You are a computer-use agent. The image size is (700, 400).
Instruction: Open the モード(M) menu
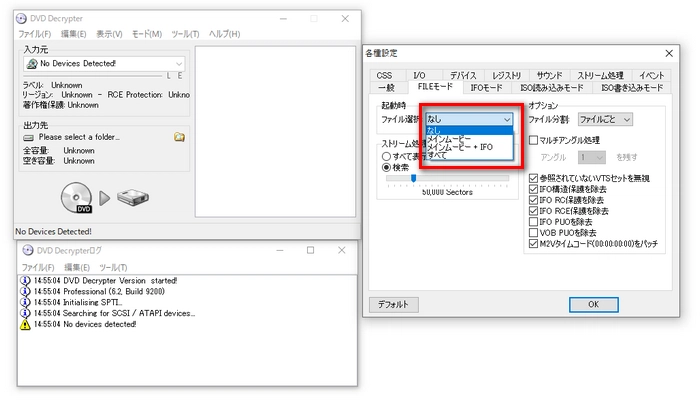pyautogui.click(x=147, y=34)
